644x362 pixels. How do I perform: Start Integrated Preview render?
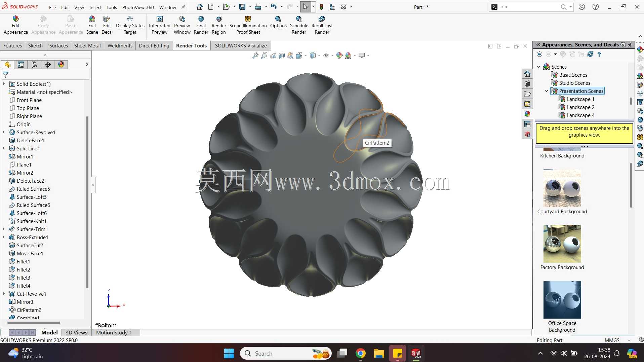(x=159, y=25)
